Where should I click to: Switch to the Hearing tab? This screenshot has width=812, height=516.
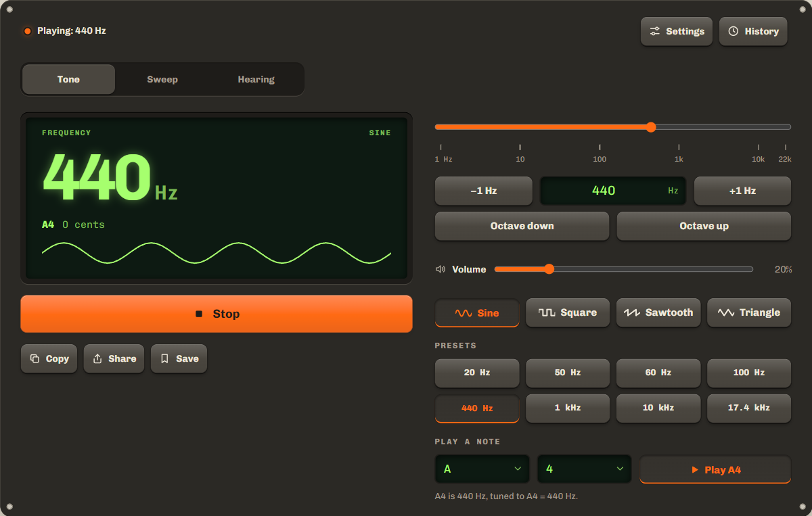[x=256, y=79]
